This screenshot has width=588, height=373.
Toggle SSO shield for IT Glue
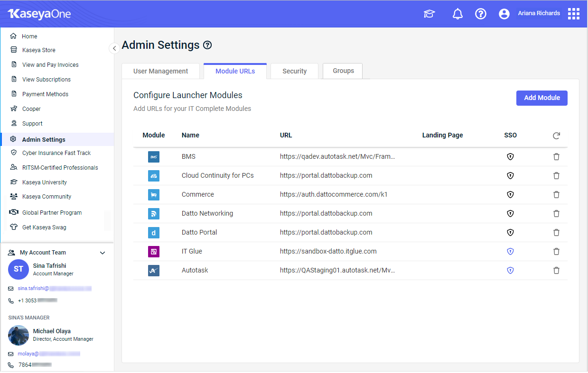pos(510,251)
